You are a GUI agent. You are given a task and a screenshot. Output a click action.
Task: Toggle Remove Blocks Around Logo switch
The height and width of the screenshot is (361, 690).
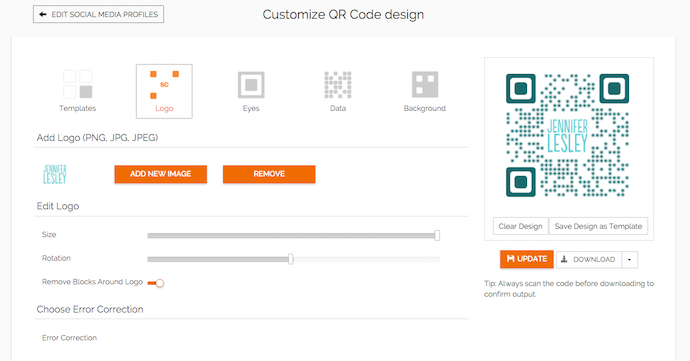[x=156, y=283]
